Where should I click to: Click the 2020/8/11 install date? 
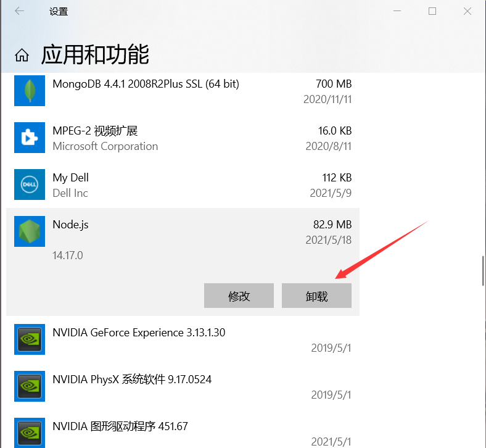(329, 146)
